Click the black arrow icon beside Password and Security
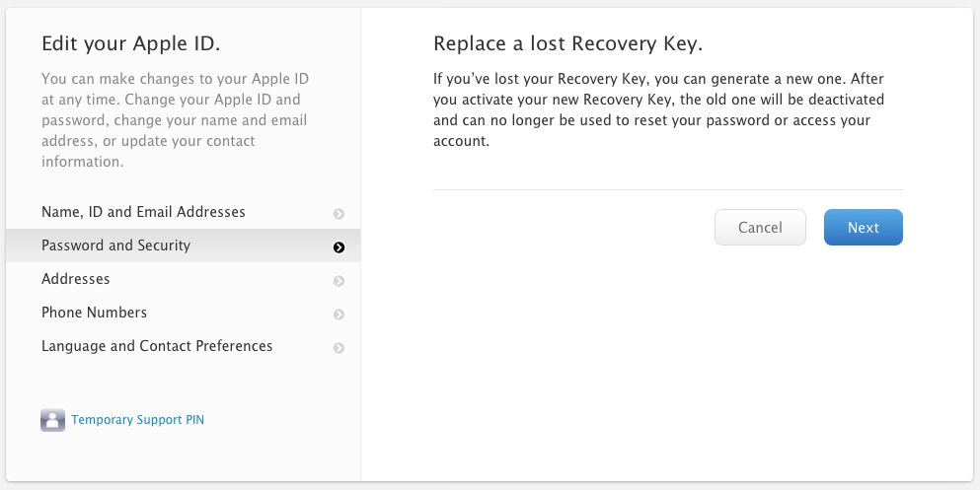This screenshot has height=490, width=980. [339, 247]
